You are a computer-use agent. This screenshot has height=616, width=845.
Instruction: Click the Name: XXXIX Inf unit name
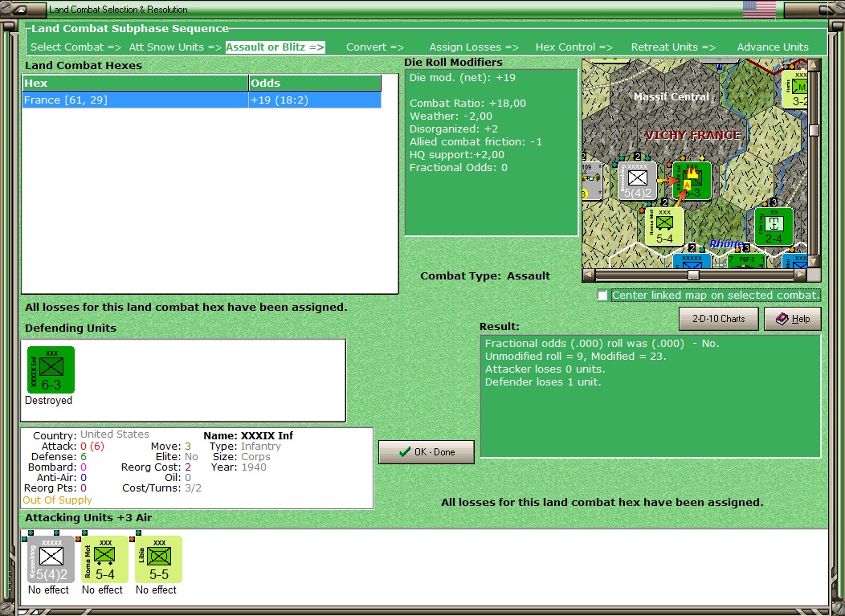pyautogui.click(x=248, y=435)
